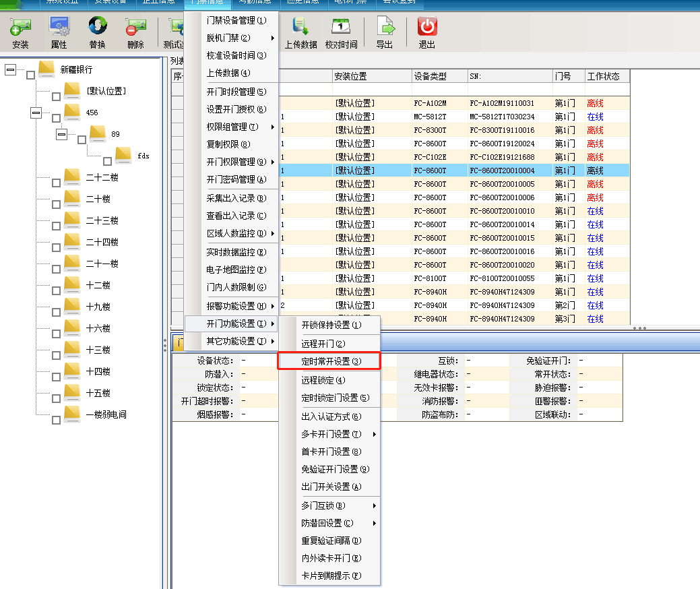Click the 删除 (Delete) toolbar icon

pyautogui.click(x=135, y=32)
